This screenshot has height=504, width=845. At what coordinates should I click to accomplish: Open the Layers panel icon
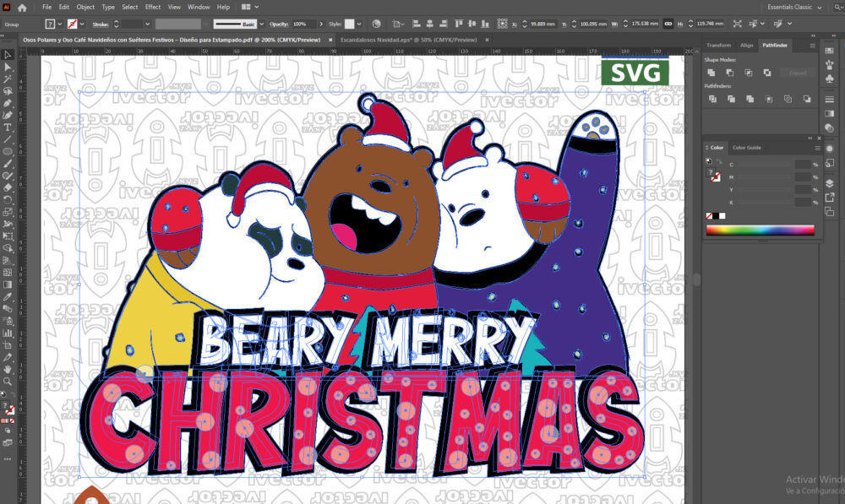tap(830, 183)
